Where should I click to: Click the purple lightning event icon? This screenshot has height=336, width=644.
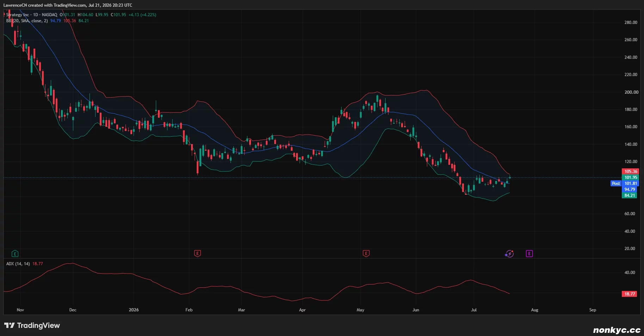(x=509, y=254)
